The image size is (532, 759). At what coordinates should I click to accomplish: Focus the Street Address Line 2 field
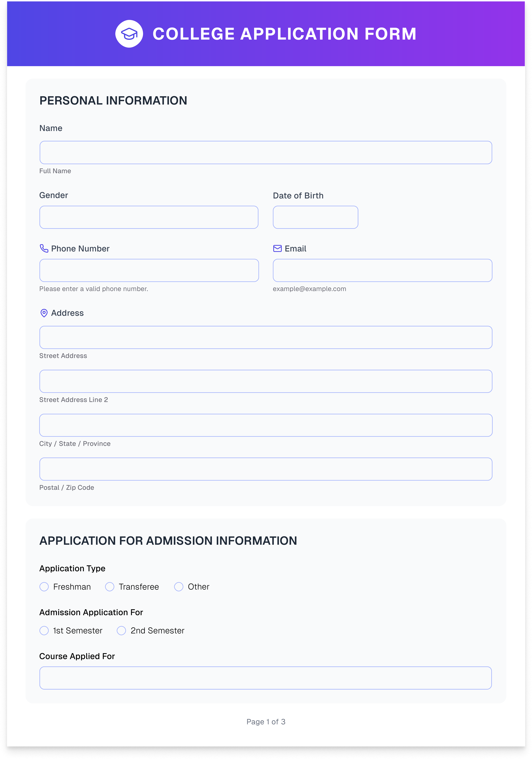point(265,381)
